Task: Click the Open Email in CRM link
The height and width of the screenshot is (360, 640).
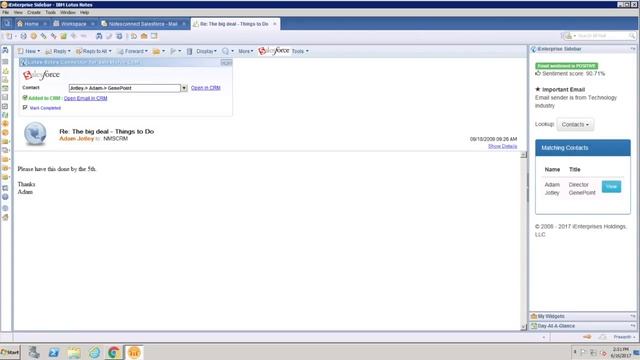Action: point(85,98)
